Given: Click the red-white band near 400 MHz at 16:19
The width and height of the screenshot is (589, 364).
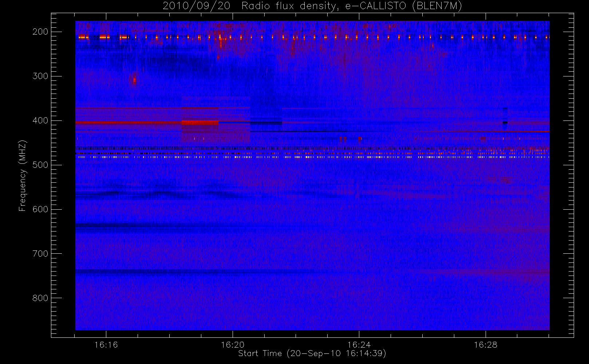Looking at the screenshot, I should click(x=200, y=123).
